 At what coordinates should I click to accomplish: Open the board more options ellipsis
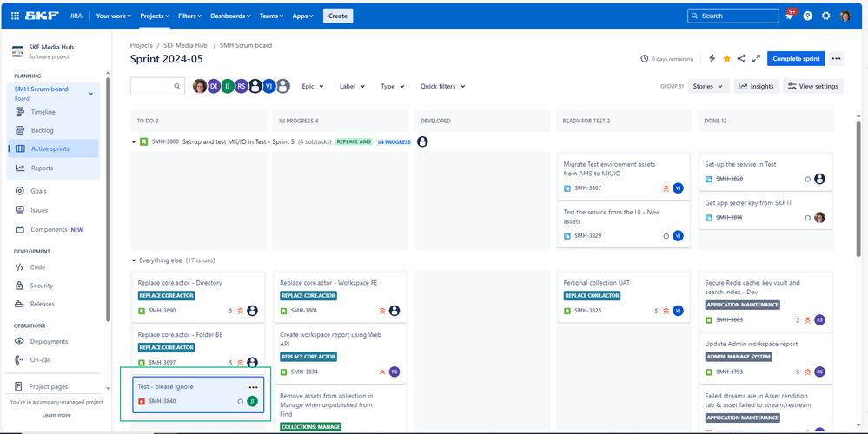click(837, 59)
